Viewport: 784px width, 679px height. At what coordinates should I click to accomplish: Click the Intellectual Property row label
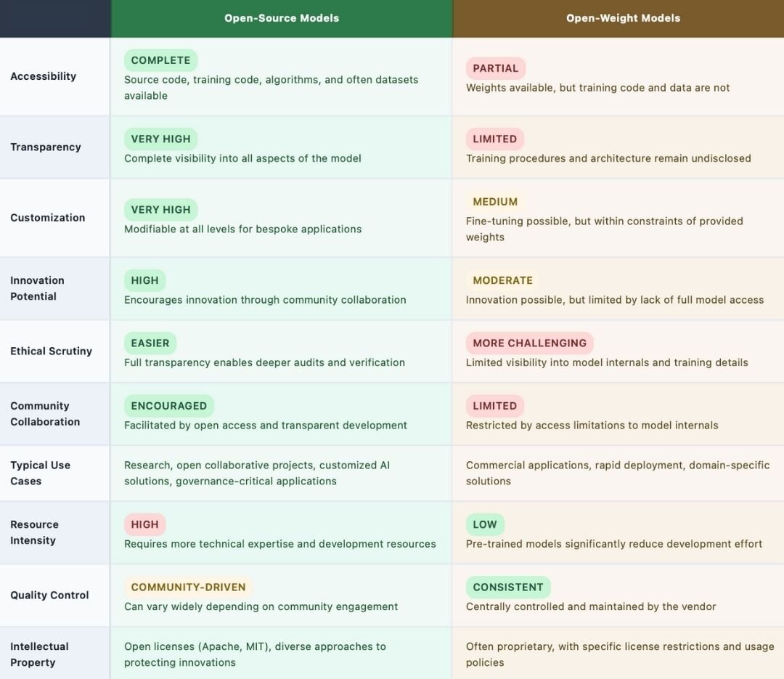coord(39,654)
